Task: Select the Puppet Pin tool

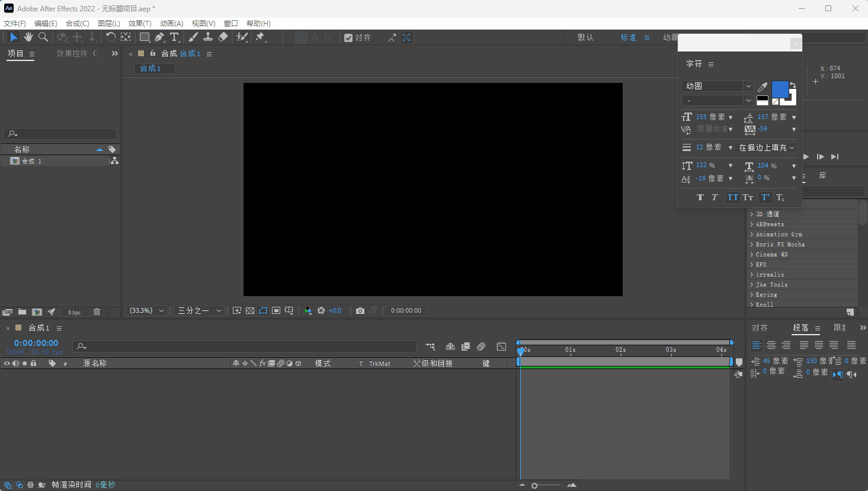Action: coord(260,37)
